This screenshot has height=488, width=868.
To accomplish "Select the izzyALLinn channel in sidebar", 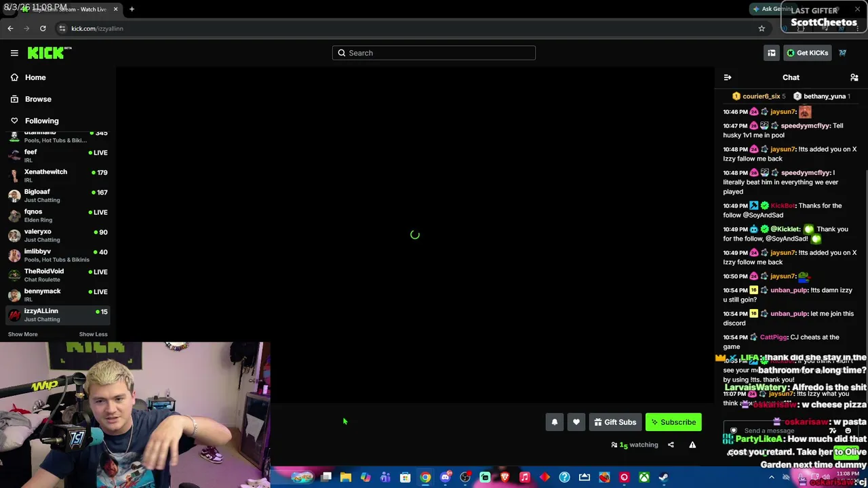I will 58,314.
